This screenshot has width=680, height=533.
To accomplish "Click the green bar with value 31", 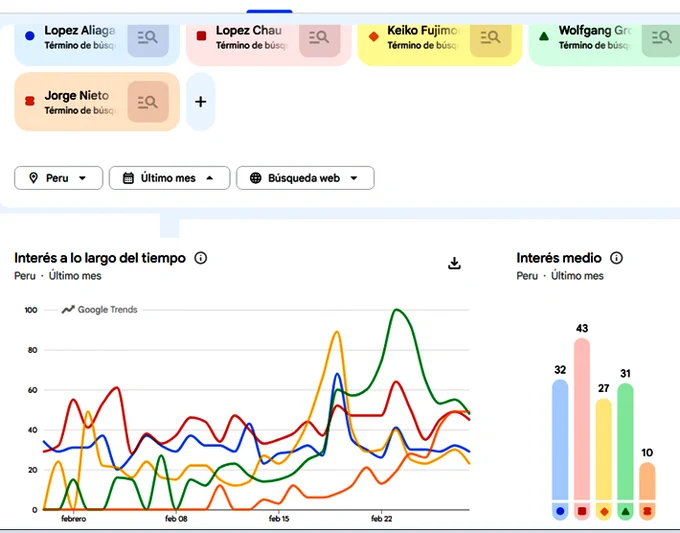I will 625,441.
